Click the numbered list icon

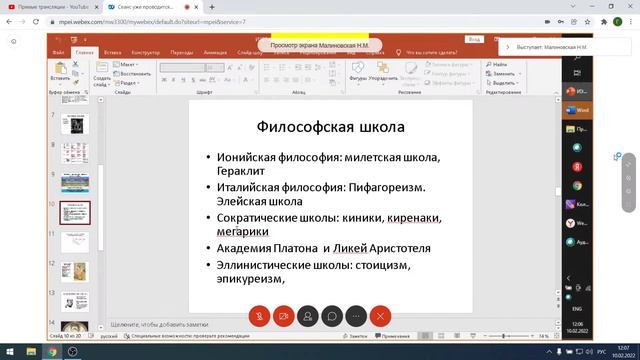click(282, 67)
